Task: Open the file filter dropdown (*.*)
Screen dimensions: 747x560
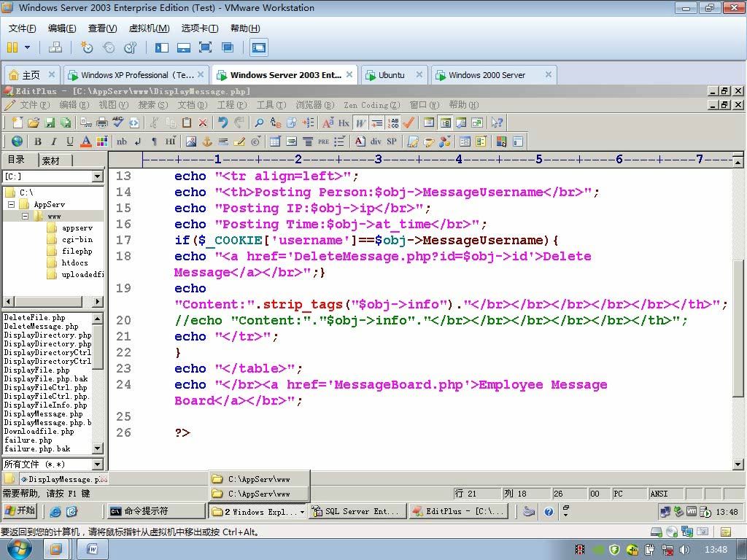Action: [x=98, y=464]
